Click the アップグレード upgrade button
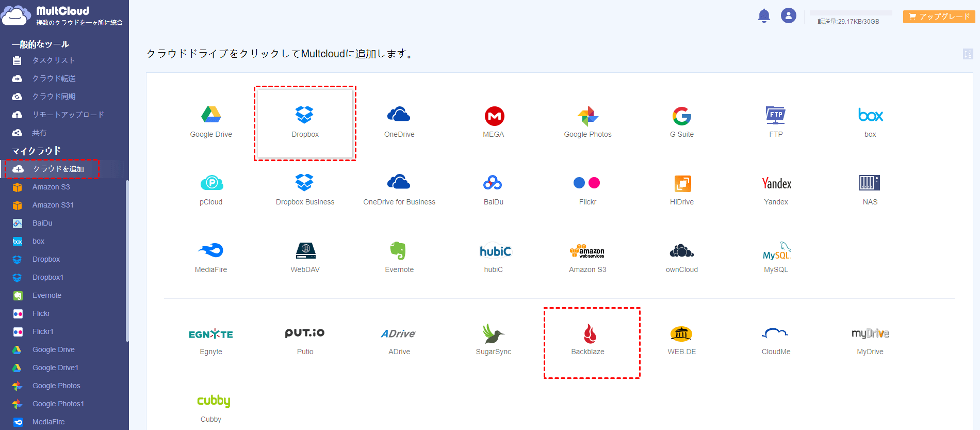 (939, 17)
